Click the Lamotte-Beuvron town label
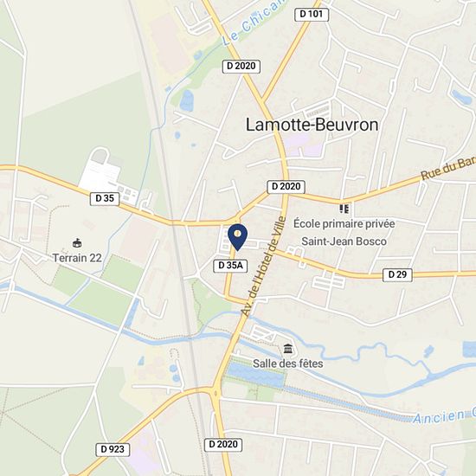 pos(312,125)
